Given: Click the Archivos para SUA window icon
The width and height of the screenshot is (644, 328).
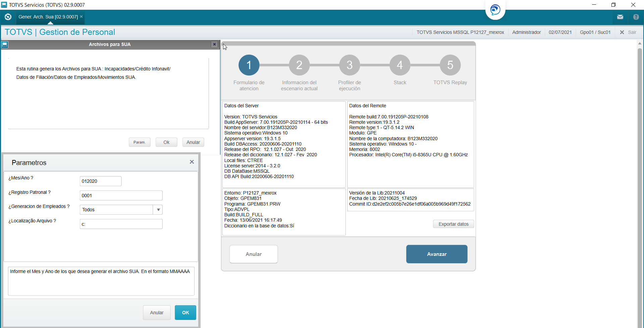Looking at the screenshot, I should point(5,44).
